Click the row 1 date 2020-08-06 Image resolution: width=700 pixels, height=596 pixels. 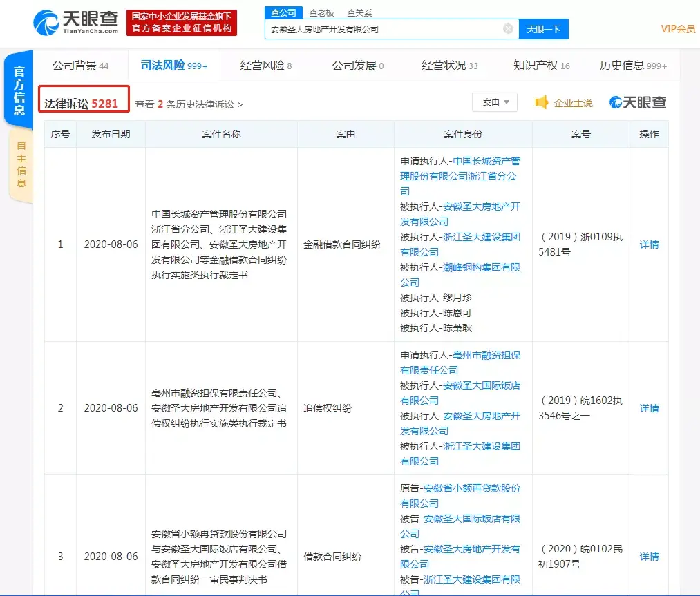111,244
